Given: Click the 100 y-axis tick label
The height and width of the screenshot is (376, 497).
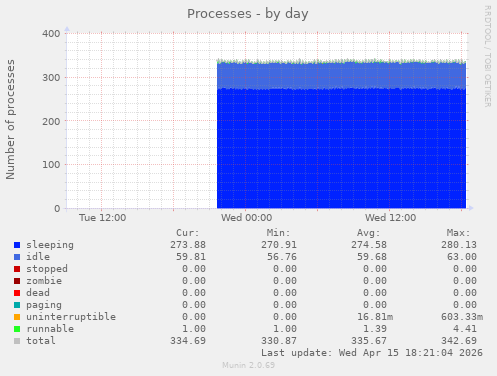Looking at the screenshot, I should pos(51,165).
